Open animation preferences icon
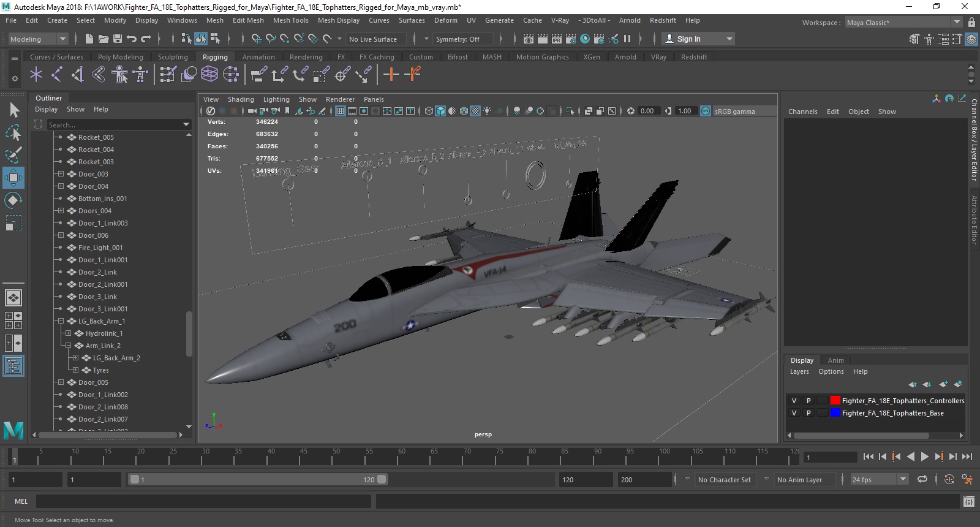 pyautogui.click(x=967, y=480)
